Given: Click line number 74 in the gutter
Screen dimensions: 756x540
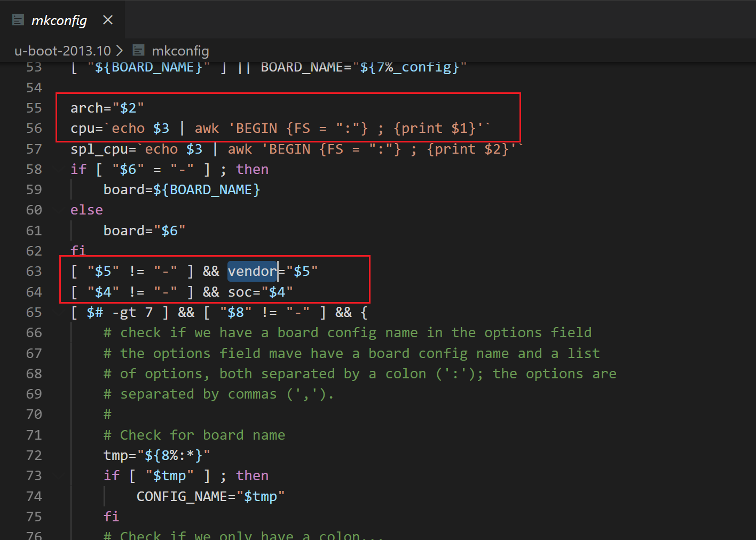Looking at the screenshot, I should coord(34,496).
